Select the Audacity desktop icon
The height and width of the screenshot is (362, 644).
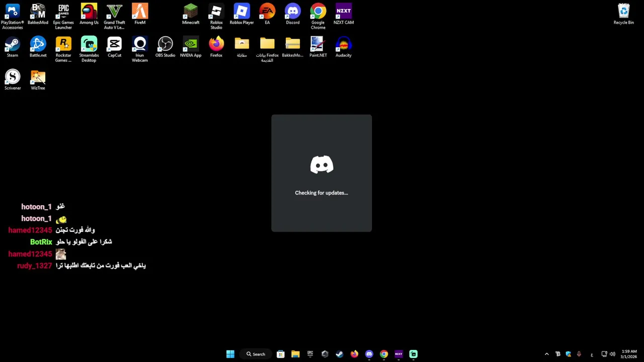point(344,47)
